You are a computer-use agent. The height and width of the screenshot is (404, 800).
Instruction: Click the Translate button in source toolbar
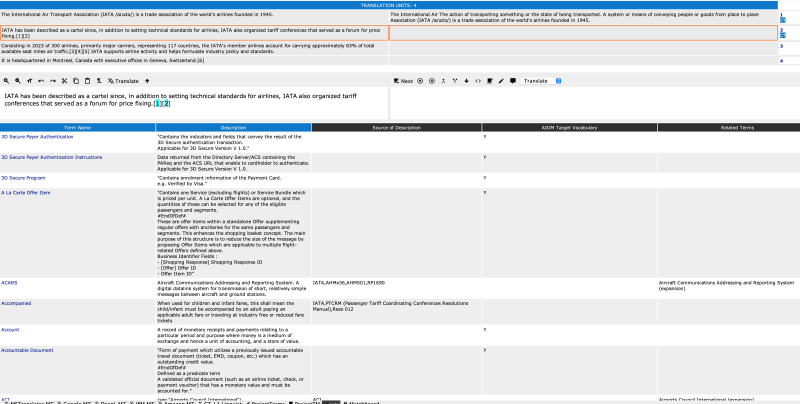pos(123,81)
